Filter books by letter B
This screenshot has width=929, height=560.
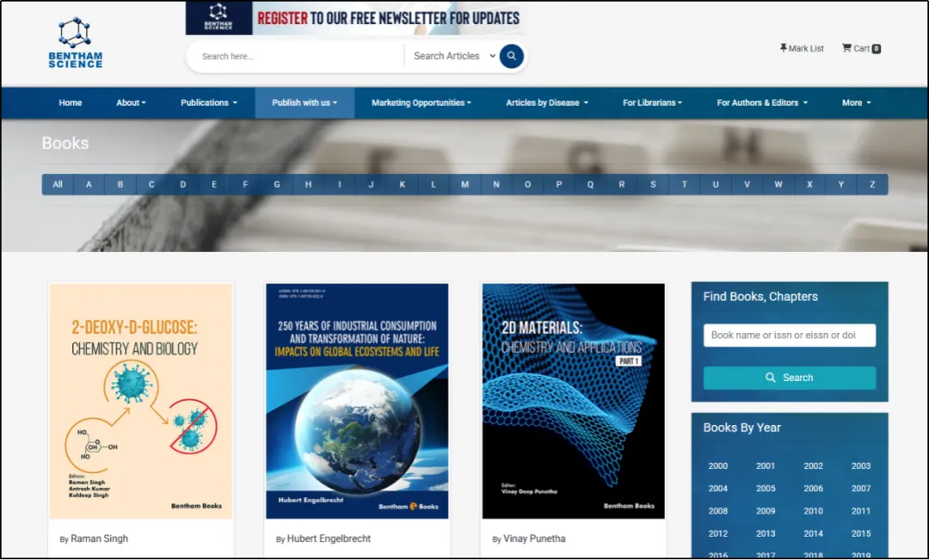[x=120, y=184]
